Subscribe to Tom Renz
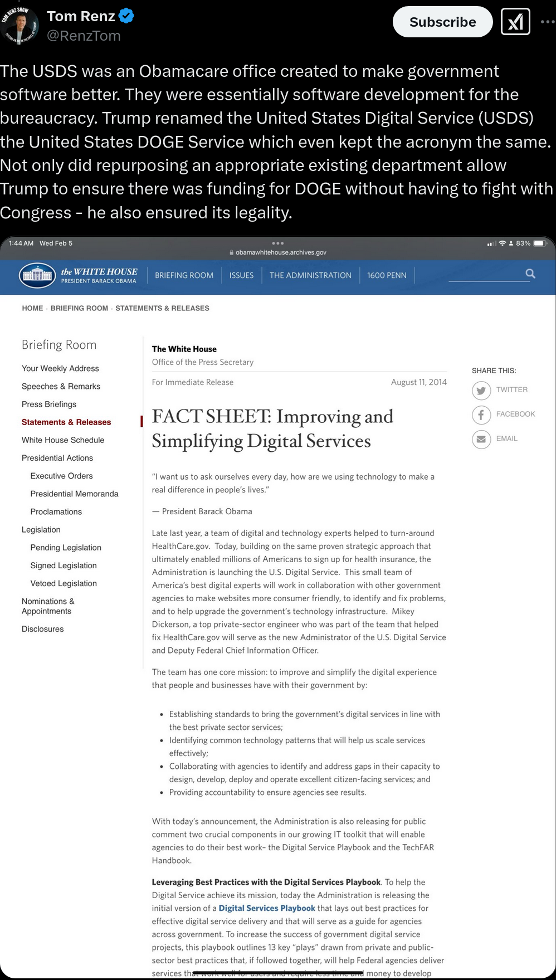This screenshot has height=980, width=556. click(x=443, y=22)
